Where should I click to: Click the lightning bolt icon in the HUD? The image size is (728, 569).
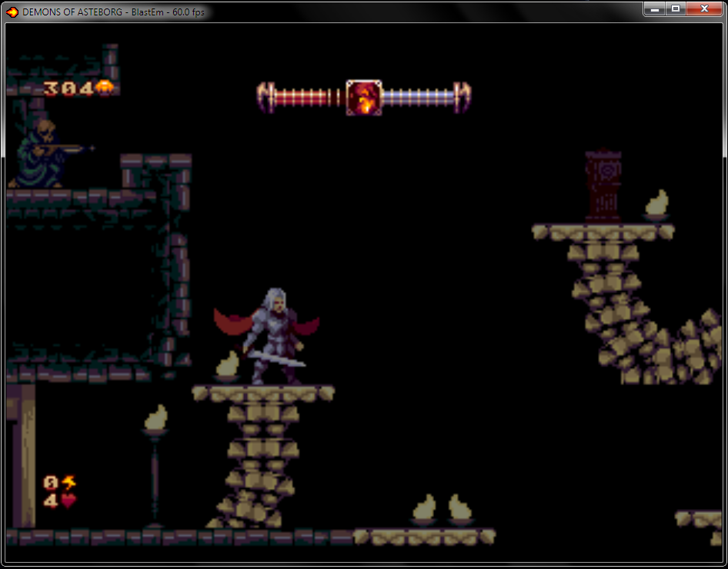point(69,483)
